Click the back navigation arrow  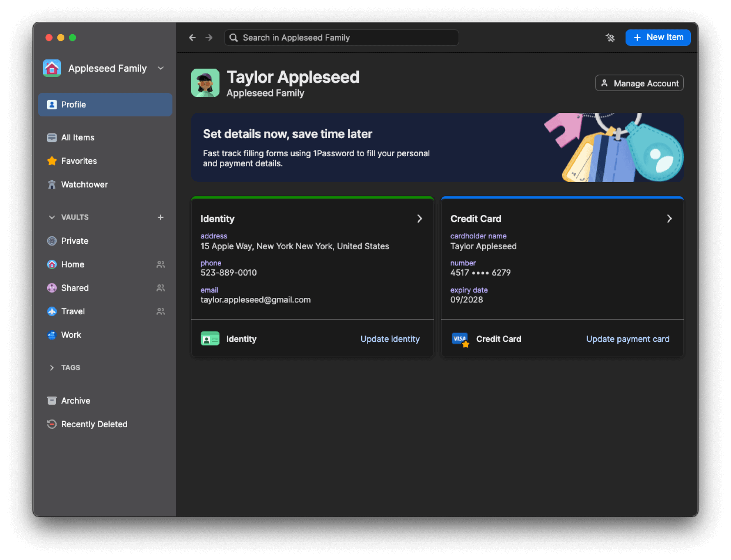tap(192, 37)
